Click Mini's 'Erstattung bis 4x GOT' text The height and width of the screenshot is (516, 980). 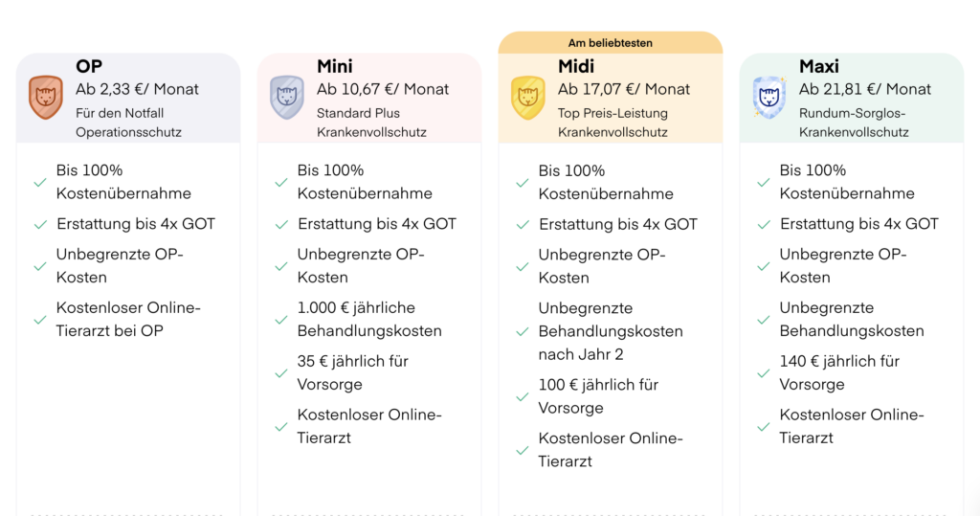pyautogui.click(x=377, y=224)
